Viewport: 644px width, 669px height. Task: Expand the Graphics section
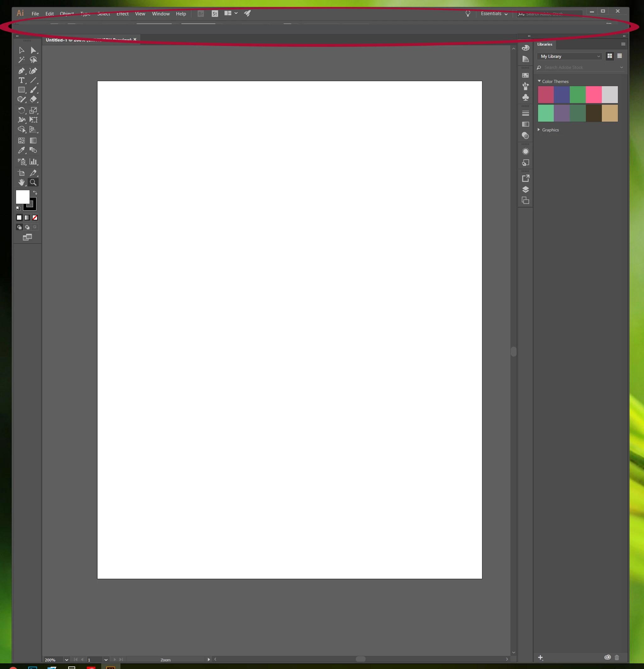coord(539,130)
